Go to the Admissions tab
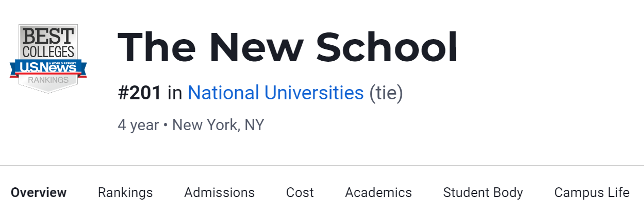 (x=219, y=192)
